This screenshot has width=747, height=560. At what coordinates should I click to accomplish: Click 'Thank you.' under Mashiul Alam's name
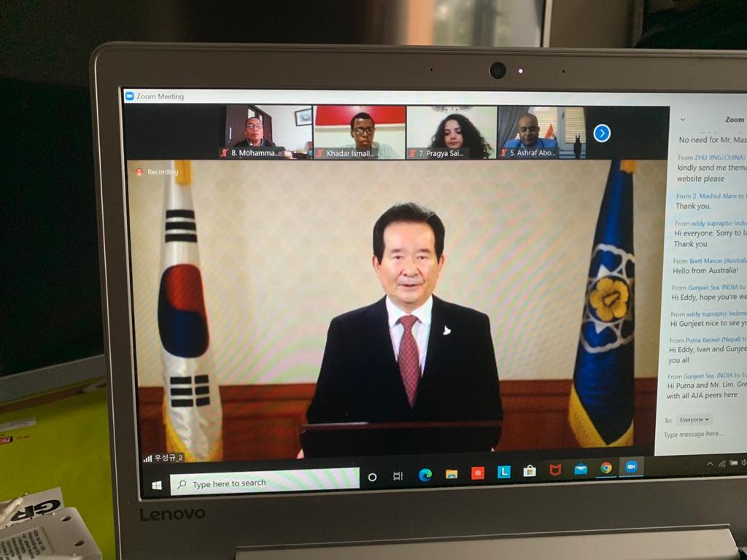693,206
